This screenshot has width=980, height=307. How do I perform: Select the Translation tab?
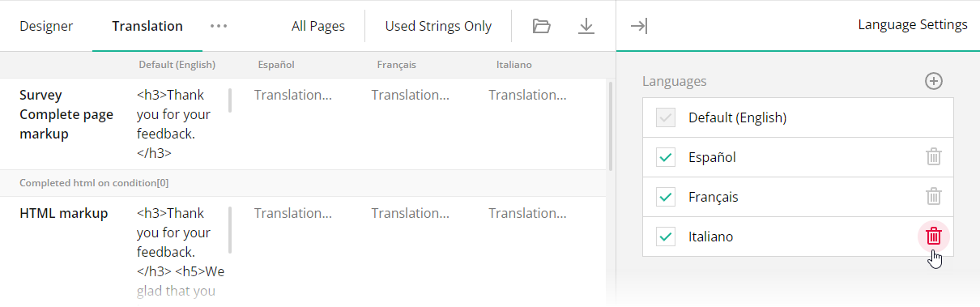(147, 26)
